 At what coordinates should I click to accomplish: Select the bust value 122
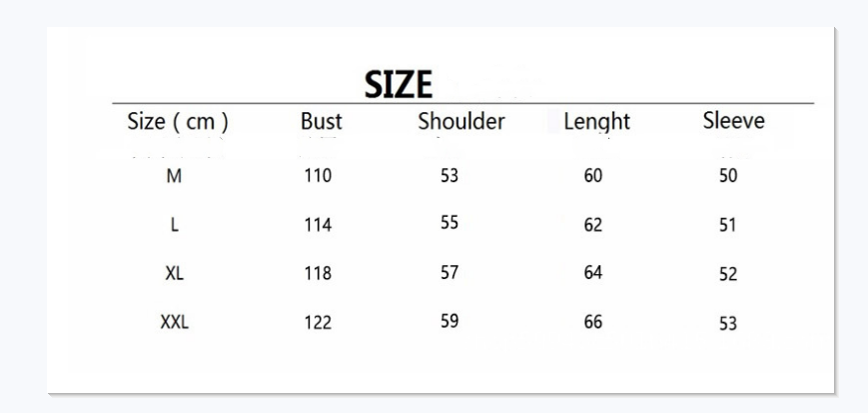(x=318, y=322)
